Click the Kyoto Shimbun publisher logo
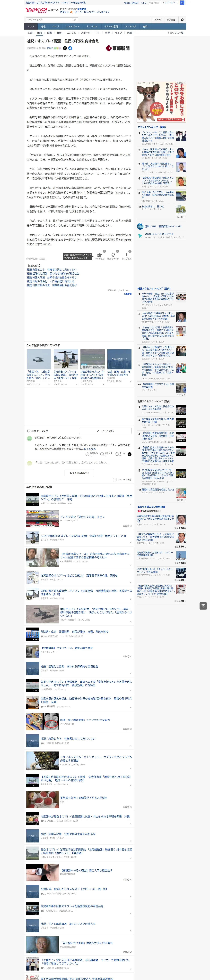This screenshot has height=980, width=210. pyautogui.click(x=118, y=48)
